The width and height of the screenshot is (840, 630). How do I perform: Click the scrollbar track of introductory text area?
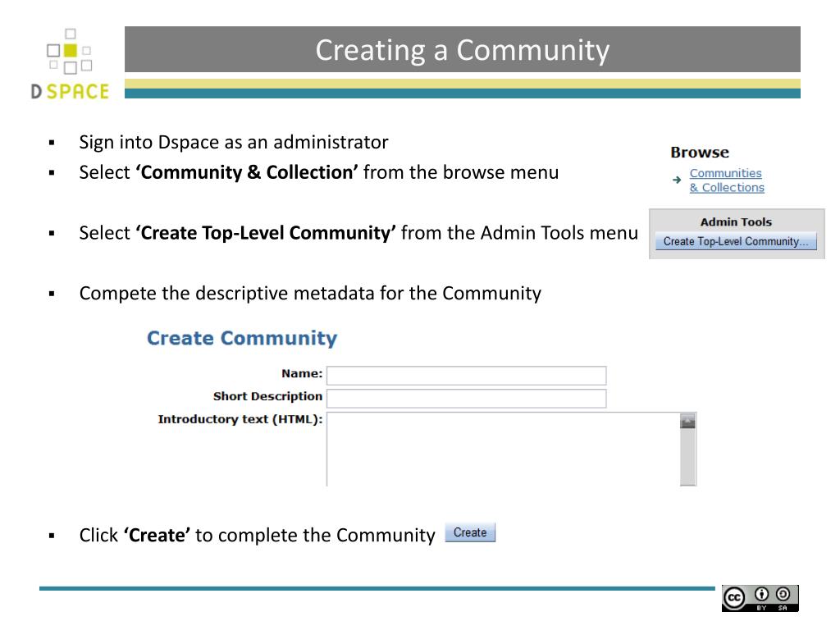point(688,458)
